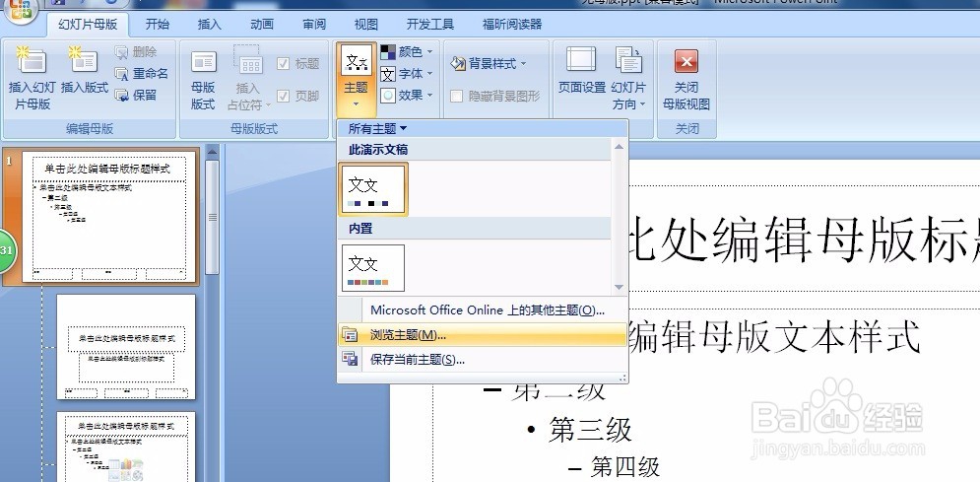The image size is (980, 482).
Task: Click the Fonts (字体) icon
Action: click(388, 74)
